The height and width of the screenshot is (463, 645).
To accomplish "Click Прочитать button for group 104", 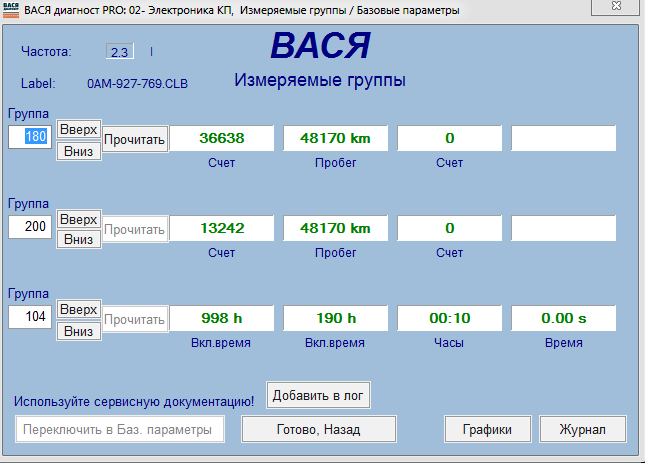I will point(135,319).
